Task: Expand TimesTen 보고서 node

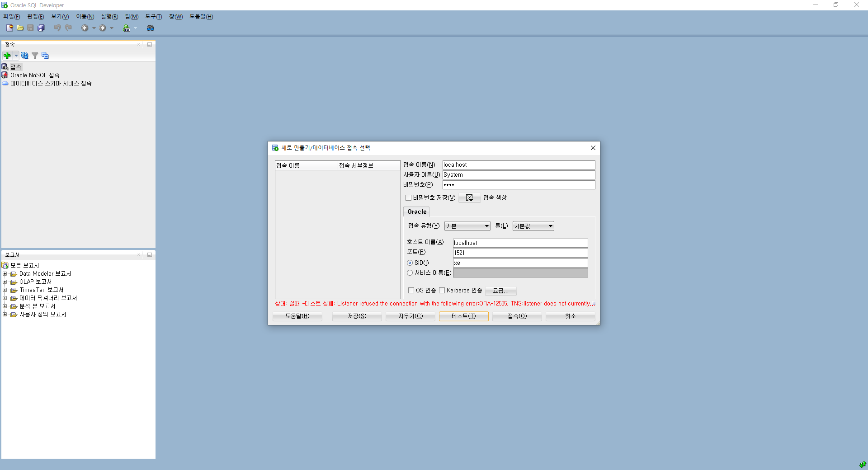Action: [5, 290]
